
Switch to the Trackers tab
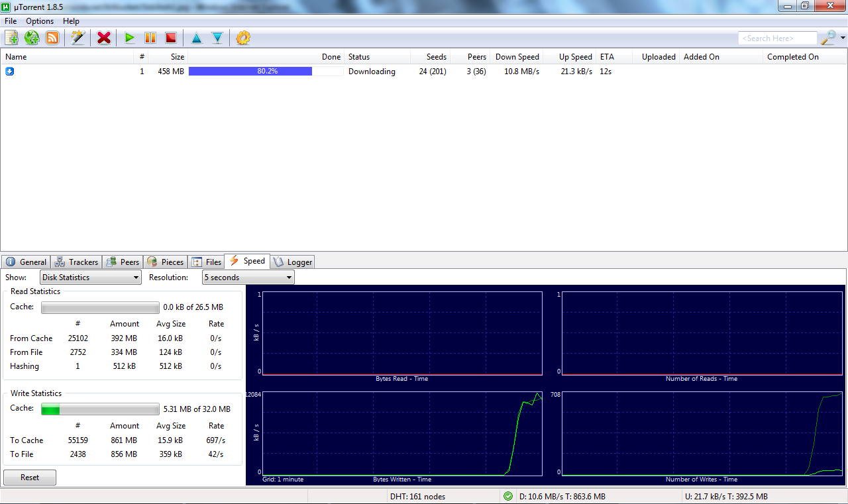point(76,262)
